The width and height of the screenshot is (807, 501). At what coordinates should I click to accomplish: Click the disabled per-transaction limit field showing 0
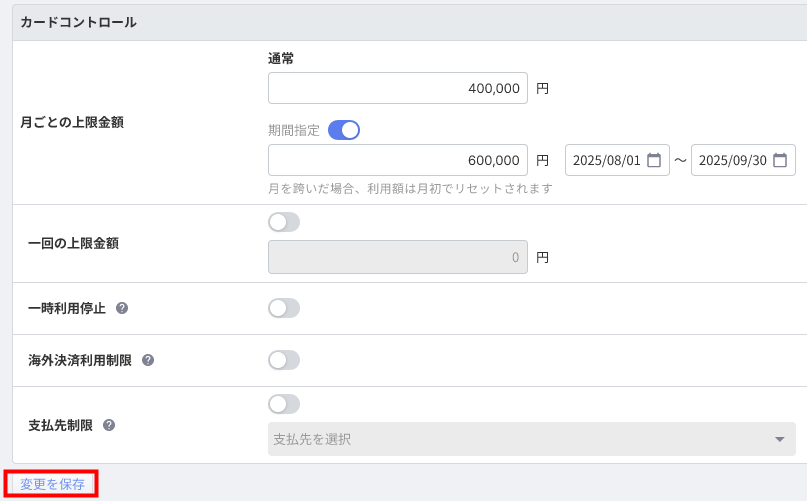pos(397,257)
